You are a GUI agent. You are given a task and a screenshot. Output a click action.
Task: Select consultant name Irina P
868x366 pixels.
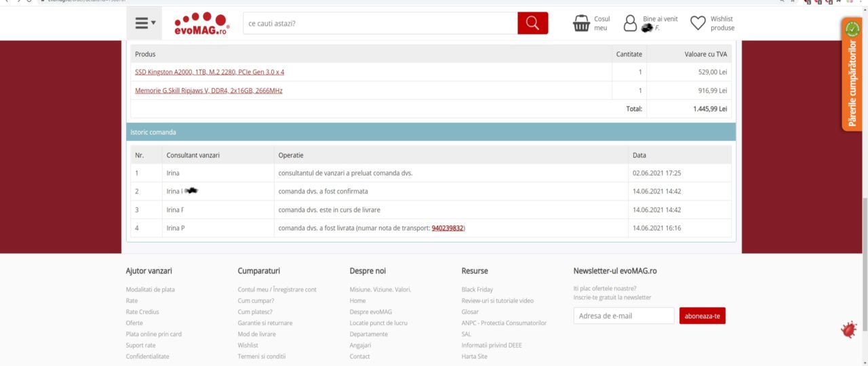[175, 228]
